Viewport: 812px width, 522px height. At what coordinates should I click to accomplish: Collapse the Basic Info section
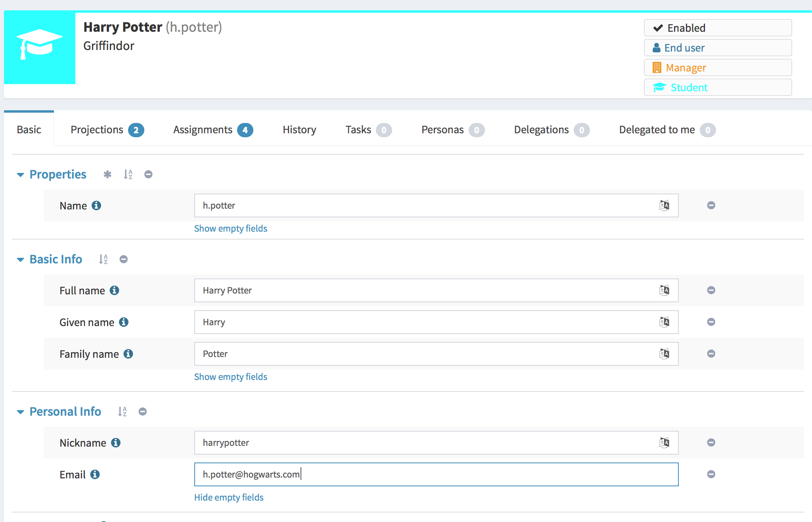pyautogui.click(x=21, y=259)
